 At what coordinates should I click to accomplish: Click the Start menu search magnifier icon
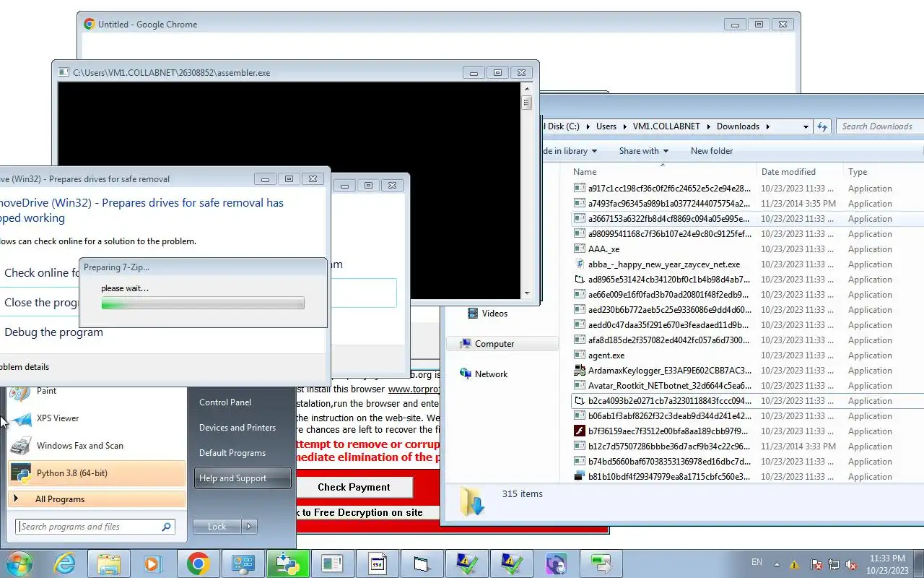pos(167,527)
